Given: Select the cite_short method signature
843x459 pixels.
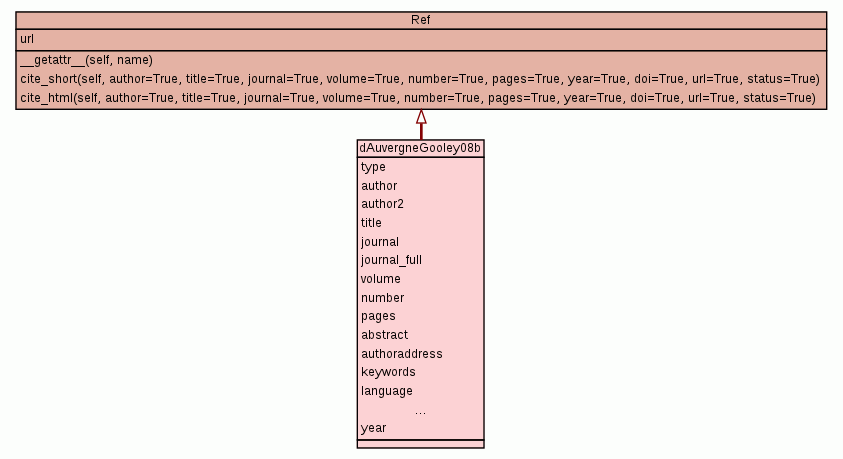Looking at the screenshot, I should (x=419, y=78).
